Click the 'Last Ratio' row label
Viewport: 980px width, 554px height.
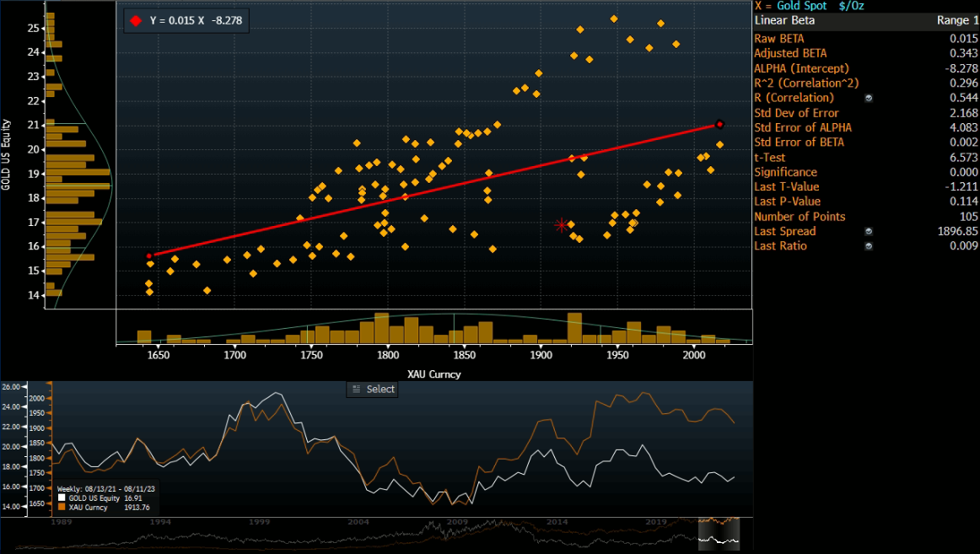(x=780, y=246)
